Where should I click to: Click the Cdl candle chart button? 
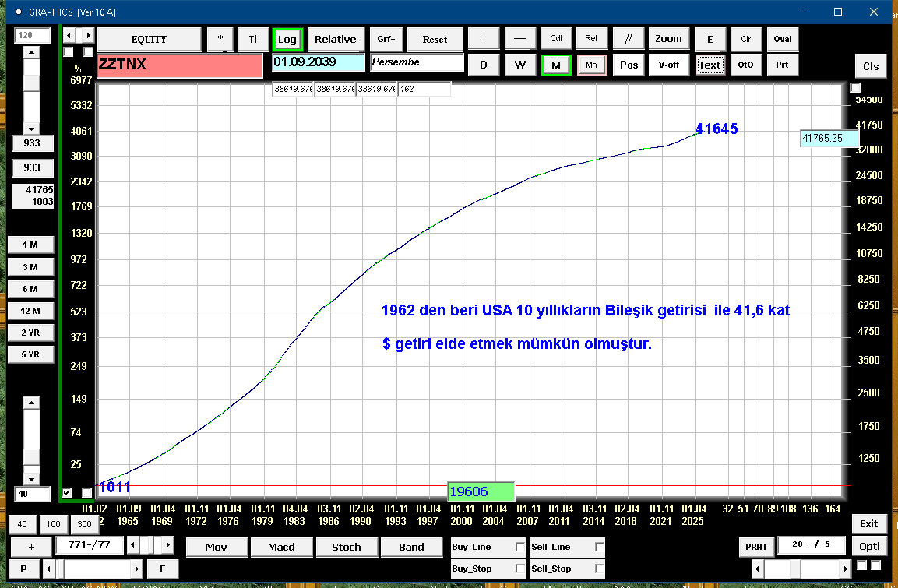click(x=556, y=39)
